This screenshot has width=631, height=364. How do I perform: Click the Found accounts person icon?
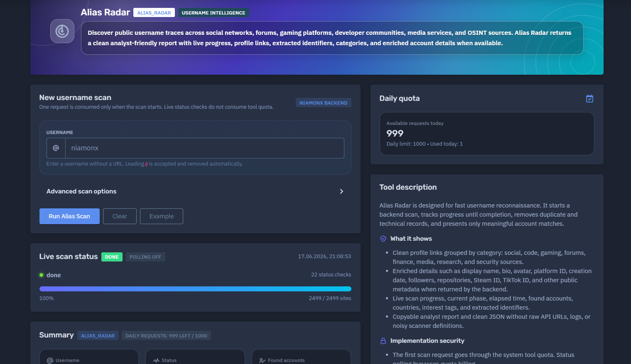262,361
